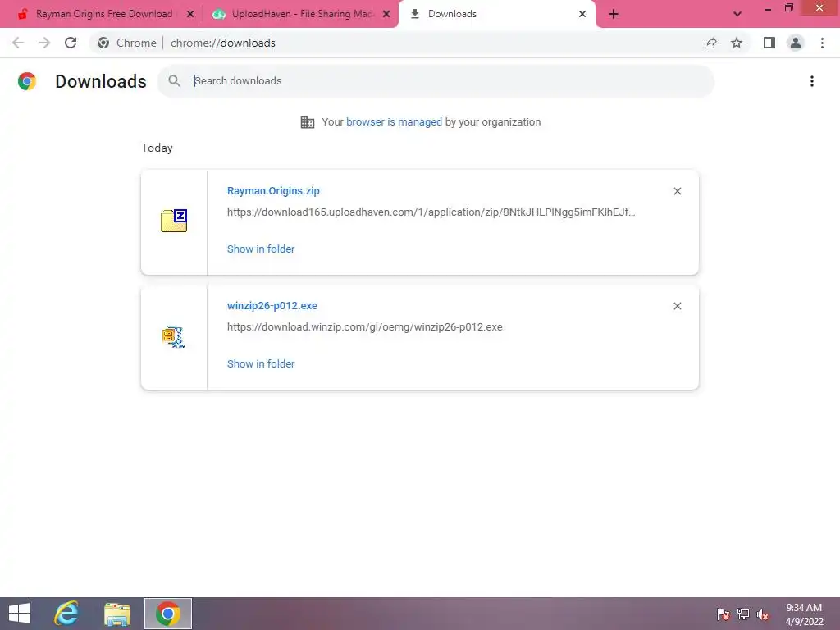840x630 pixels.
Task: Click the browser forward arrow
Action: [x=44, y=43]
